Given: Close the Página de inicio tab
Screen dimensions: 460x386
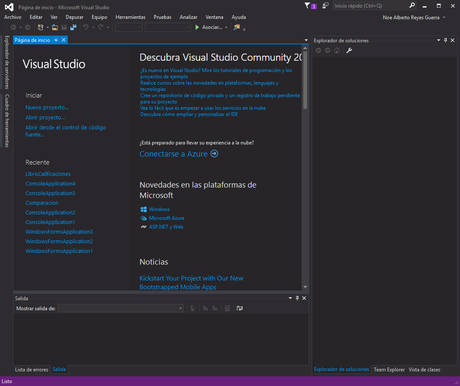Looking at the screenshot, I should click(63, 40).
